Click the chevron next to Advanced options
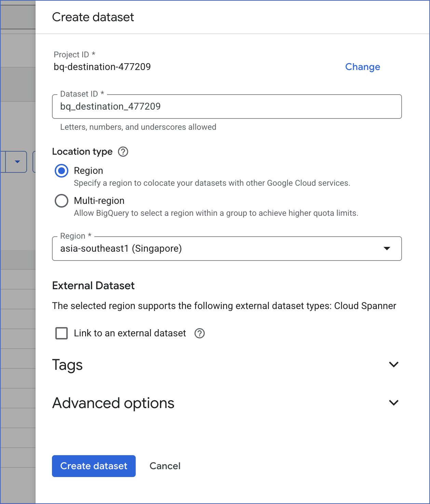Viewport: 430px width, 504px height. point(393,403)
